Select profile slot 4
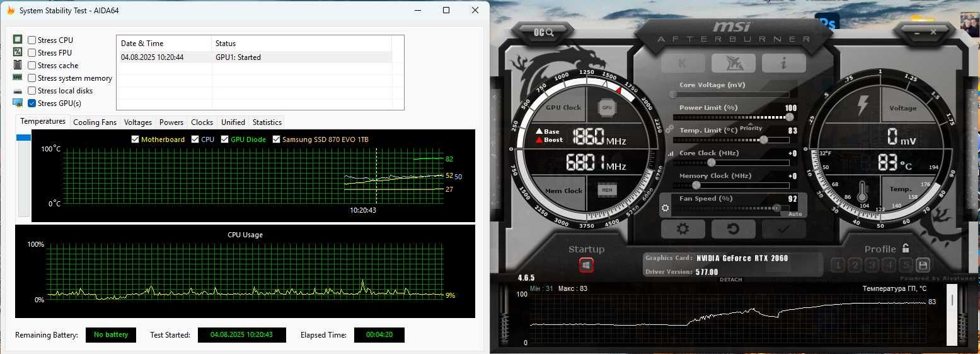 pyautogui.click(x=889, y=265)
